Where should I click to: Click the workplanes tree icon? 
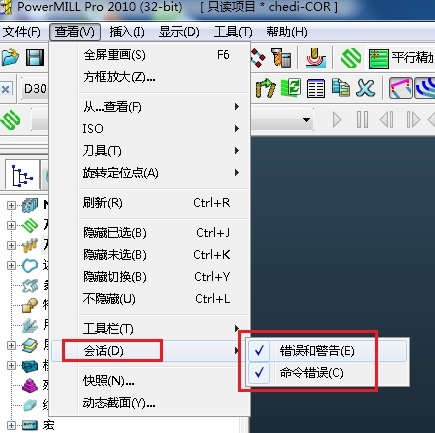coord(30,325)
